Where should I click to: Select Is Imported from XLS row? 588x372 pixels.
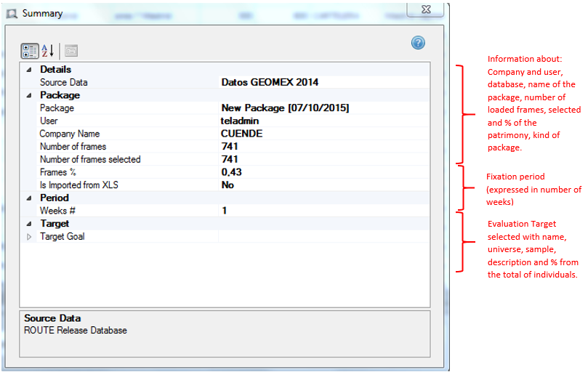[x=78, y=185]
